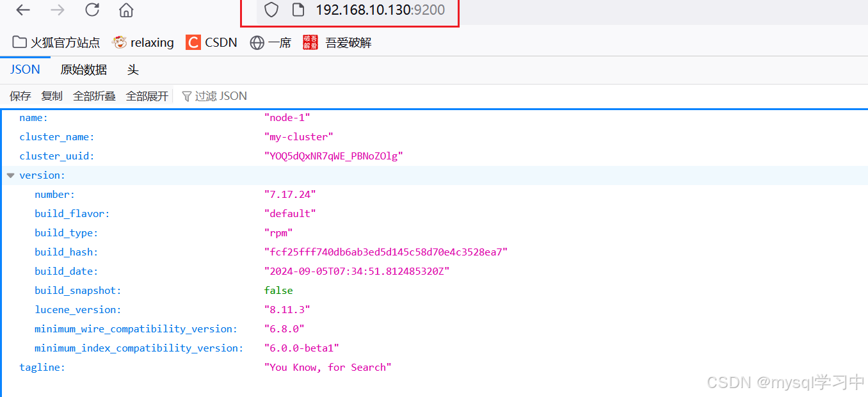The width and height of the screenshot is (868, 397).
Task: Click the lucene version "8.11.3"
Action: click(x=287, y=310)
